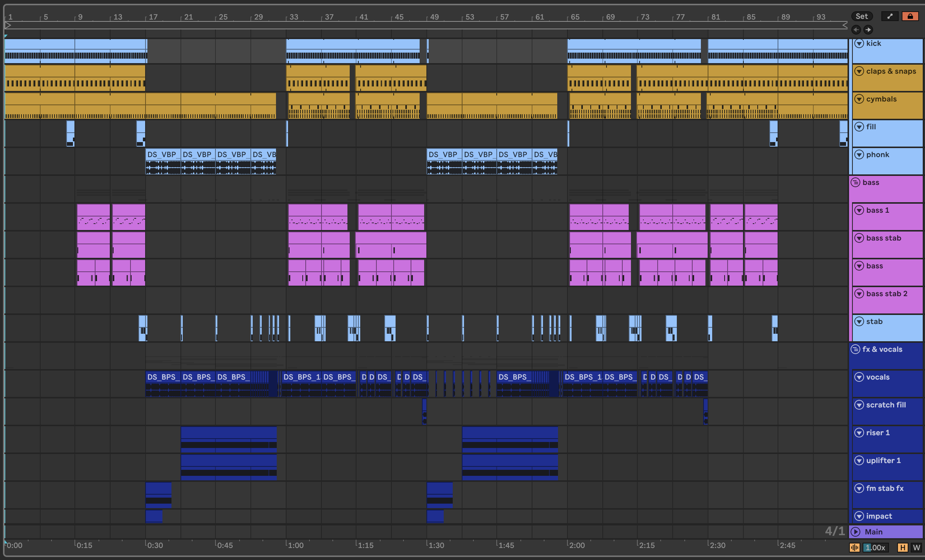Toggle automation mode button
This screenshot has width=925, height=560.
click(x=890, y=16)
